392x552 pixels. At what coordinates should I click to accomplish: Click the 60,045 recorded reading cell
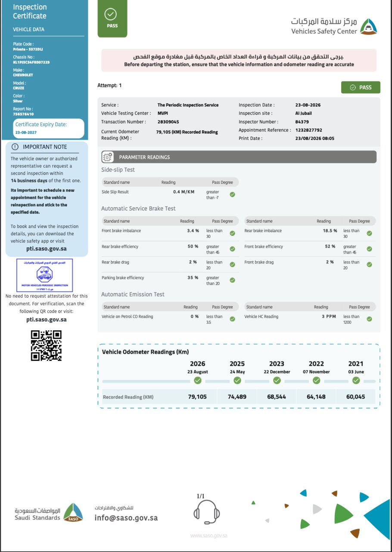[x=356, y=397]
